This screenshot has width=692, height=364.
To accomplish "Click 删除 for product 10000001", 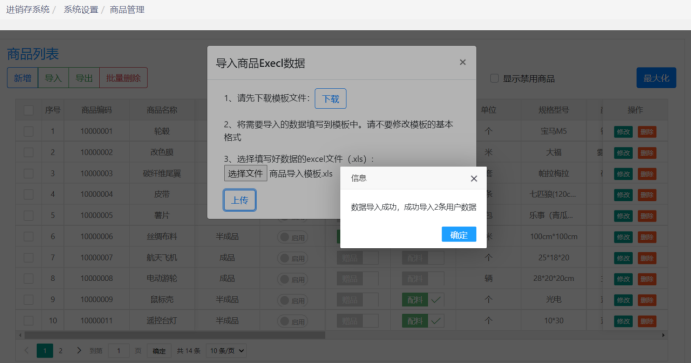I will 647,131.
